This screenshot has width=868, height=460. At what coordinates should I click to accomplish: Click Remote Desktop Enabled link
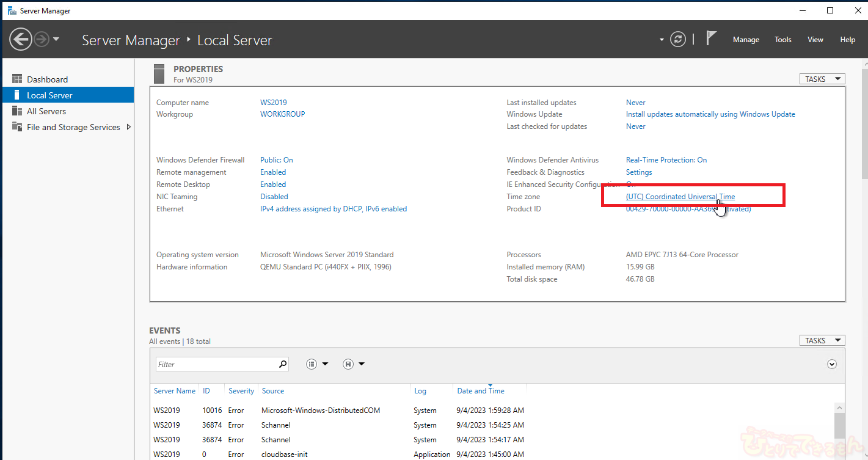pyautogui.click(x=273, y=184)
